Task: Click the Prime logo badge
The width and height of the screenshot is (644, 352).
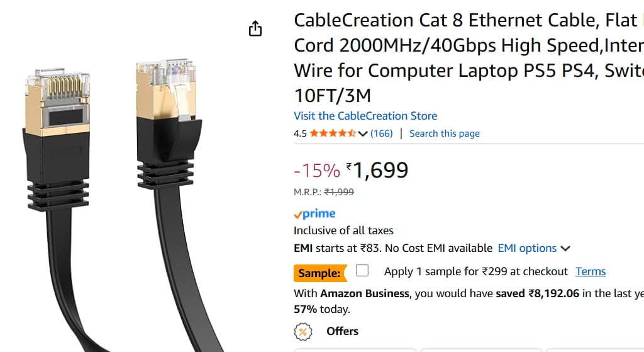Action: point(315,214)
